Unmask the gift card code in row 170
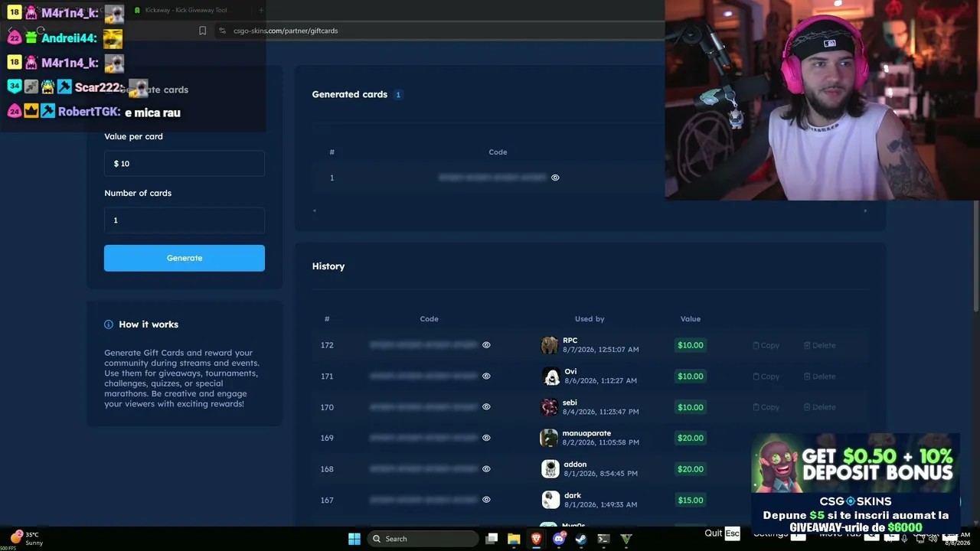Image resolution: width=980 pixels, height=551 pixels. [486, 407]
